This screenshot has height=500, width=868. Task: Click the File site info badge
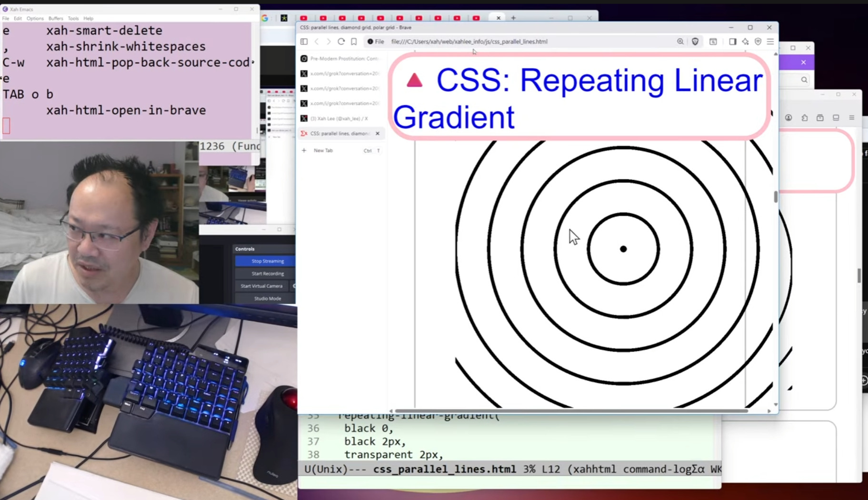coord(376,41)
